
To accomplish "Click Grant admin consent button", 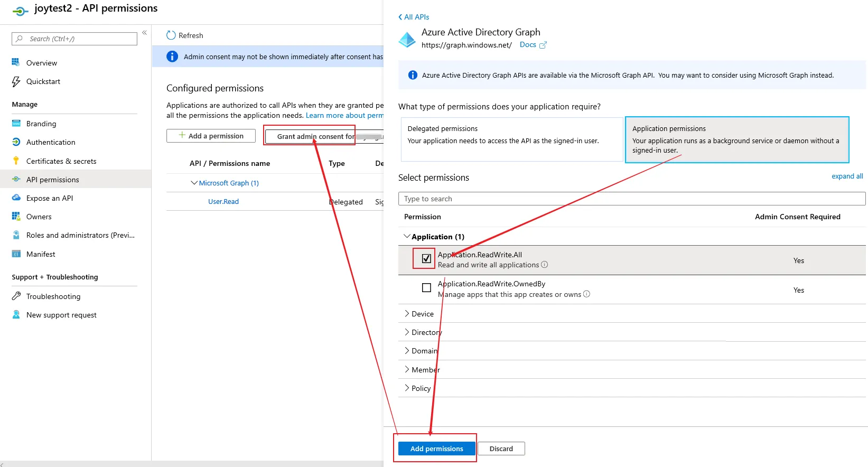I will coord(324,136).
